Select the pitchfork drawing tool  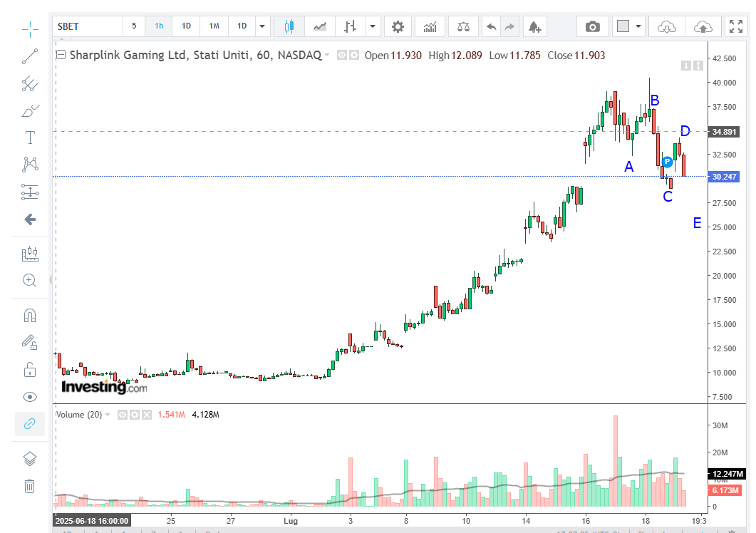coord(30,84)
